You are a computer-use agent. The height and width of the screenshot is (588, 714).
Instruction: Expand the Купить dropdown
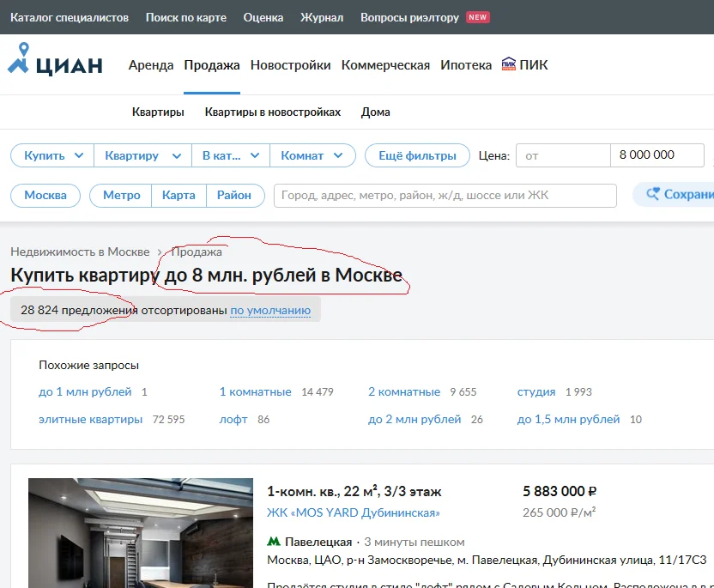point(52,155)
